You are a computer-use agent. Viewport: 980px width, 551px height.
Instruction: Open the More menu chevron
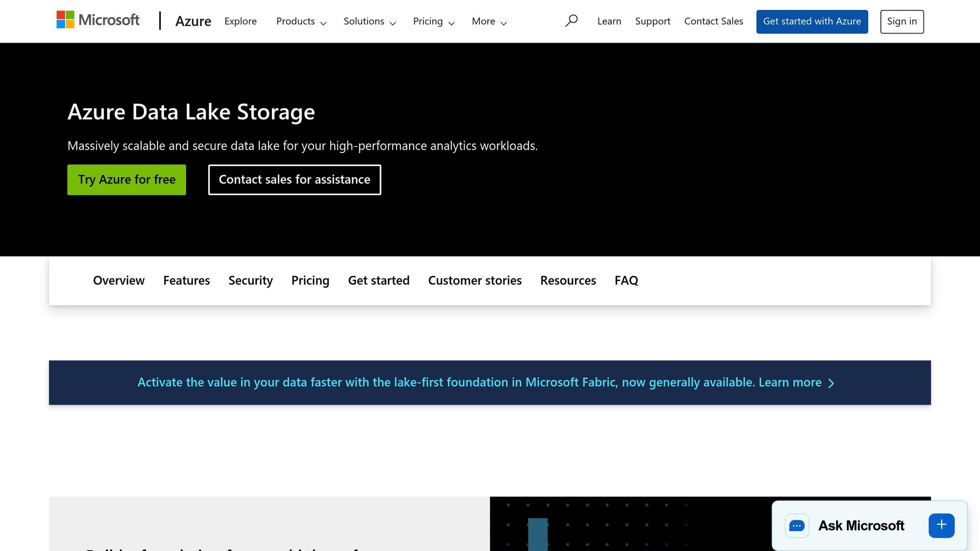pyautogui.click(x=503, y=23)
